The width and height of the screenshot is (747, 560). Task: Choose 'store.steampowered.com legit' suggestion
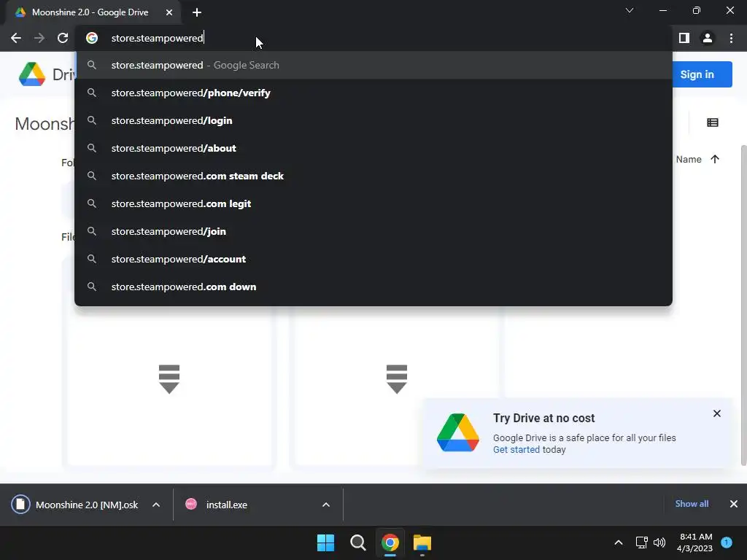point(373,203)
